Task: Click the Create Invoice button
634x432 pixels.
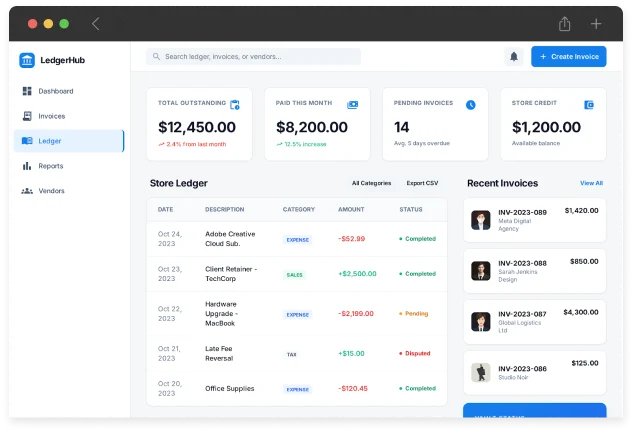Action: [568, 57]
